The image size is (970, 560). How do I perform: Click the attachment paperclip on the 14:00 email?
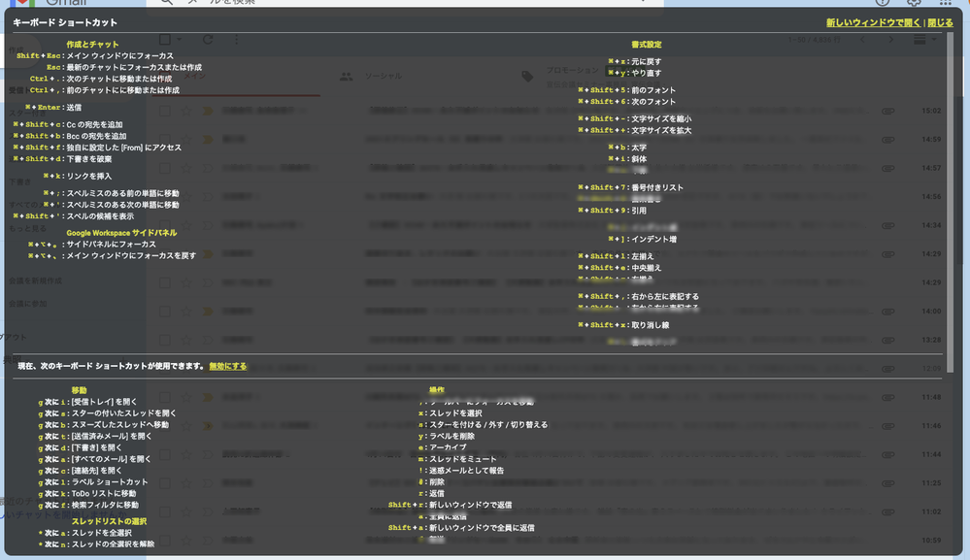[888, 311]
